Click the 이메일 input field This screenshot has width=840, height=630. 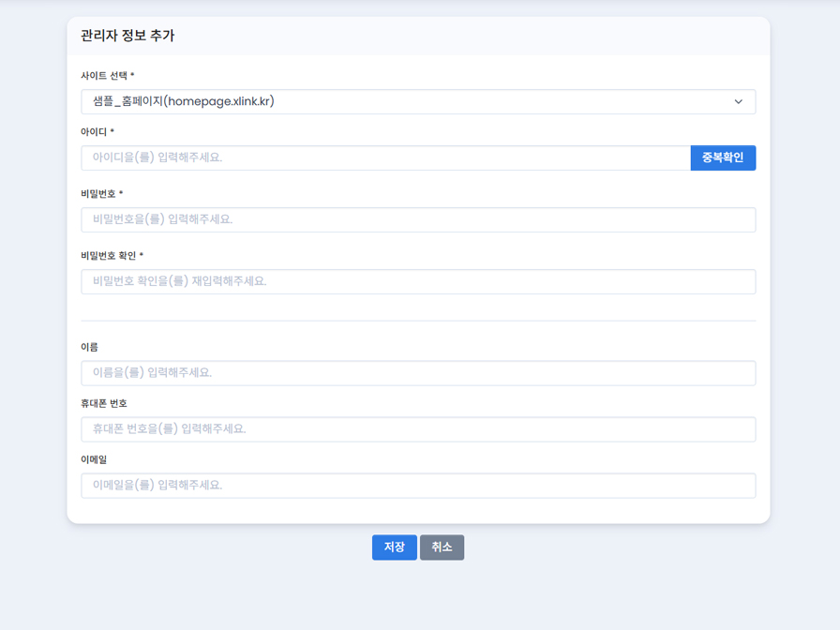418,486
